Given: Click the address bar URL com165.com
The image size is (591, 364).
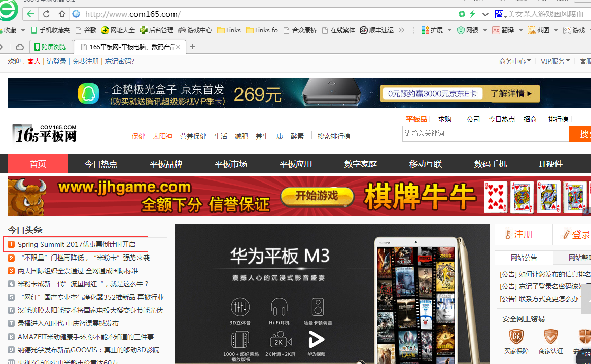Looking at the screenshot, I should click(x=133, y=14).
